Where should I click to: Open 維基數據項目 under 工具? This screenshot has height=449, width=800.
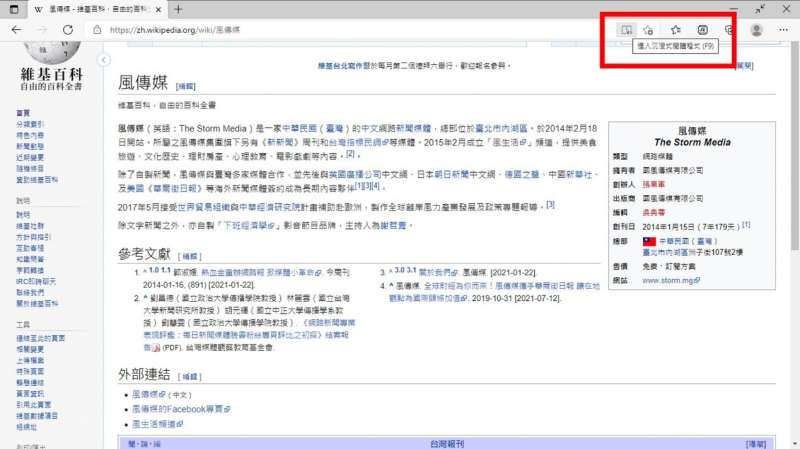click(x=37, y=416)
